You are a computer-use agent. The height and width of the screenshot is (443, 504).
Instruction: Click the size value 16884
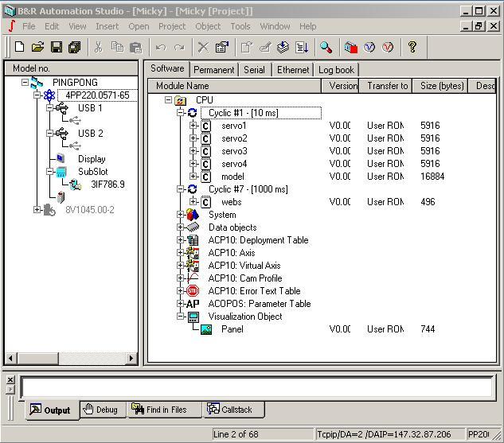pos(432,177)
